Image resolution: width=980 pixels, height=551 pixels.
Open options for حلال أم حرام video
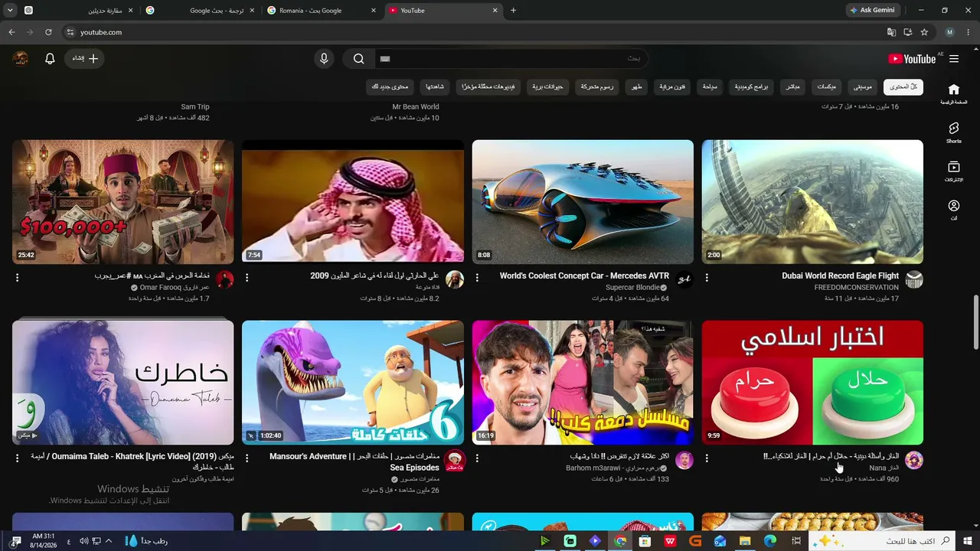point(707,458)
